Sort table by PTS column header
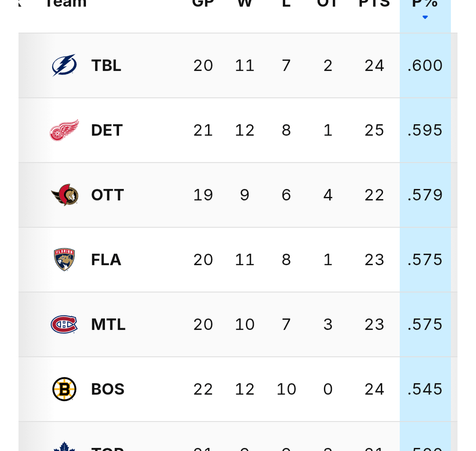 [374, 4]
